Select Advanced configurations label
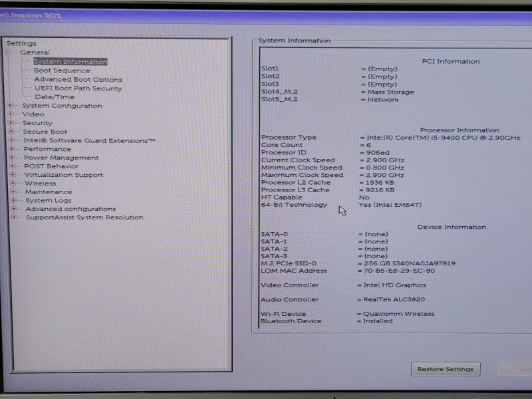The image size is (532, 399). (71, 209)
